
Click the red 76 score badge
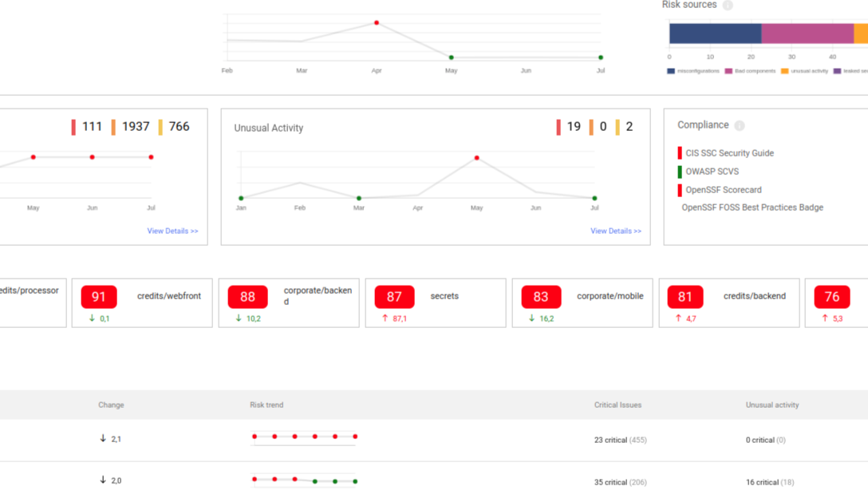tap(831, 296)
